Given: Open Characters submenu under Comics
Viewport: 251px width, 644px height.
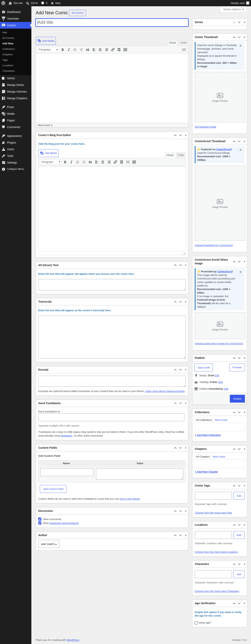Looking at the screenshot, I should click(8, 71).
